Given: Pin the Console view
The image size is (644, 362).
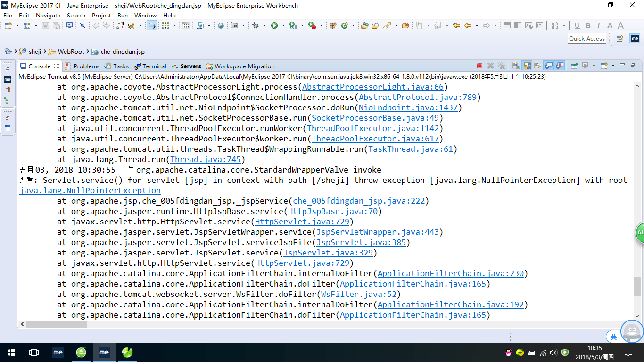Looking at the screenshot, I should click(x=574, y=66).
